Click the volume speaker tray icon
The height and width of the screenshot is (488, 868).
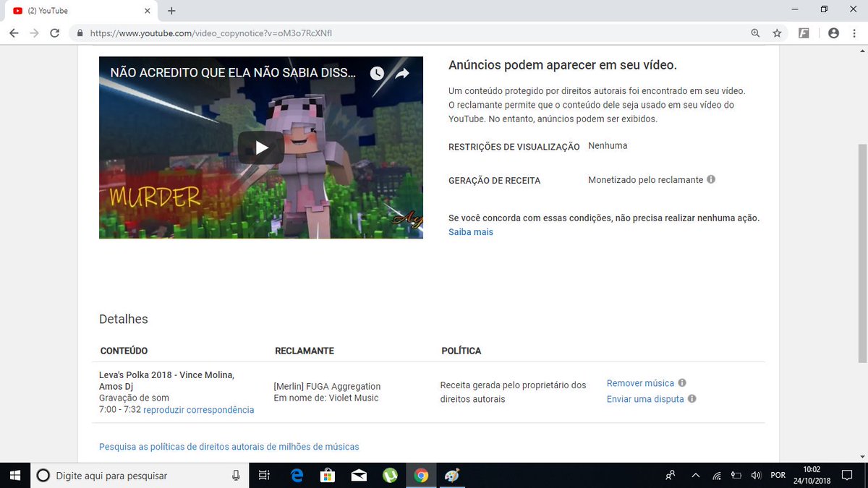[756, 475]
